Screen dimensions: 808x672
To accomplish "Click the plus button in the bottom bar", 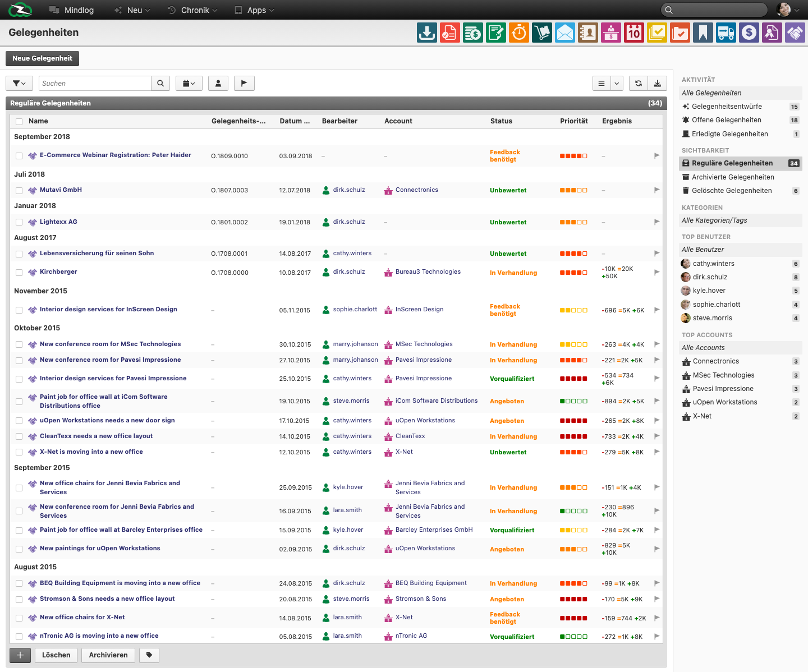I will 20,655.
